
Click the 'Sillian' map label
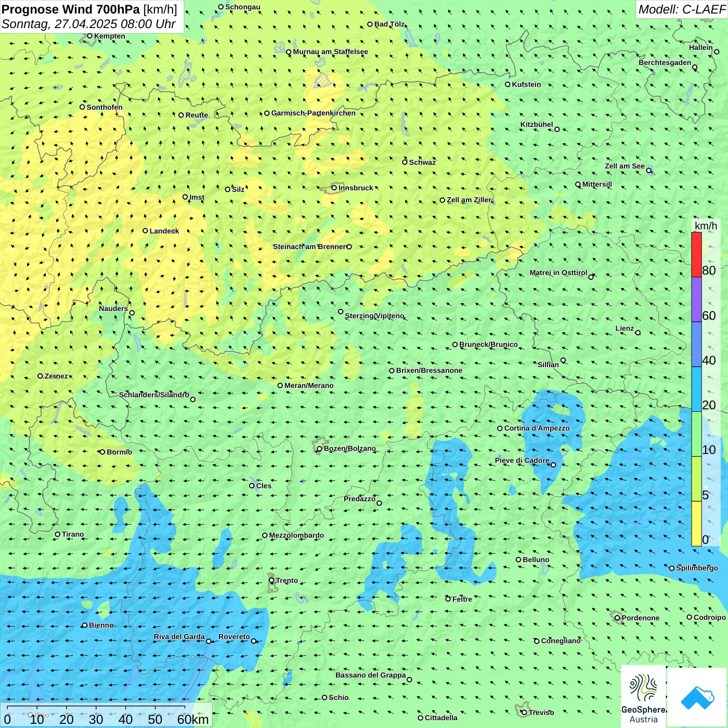point(548,365)
